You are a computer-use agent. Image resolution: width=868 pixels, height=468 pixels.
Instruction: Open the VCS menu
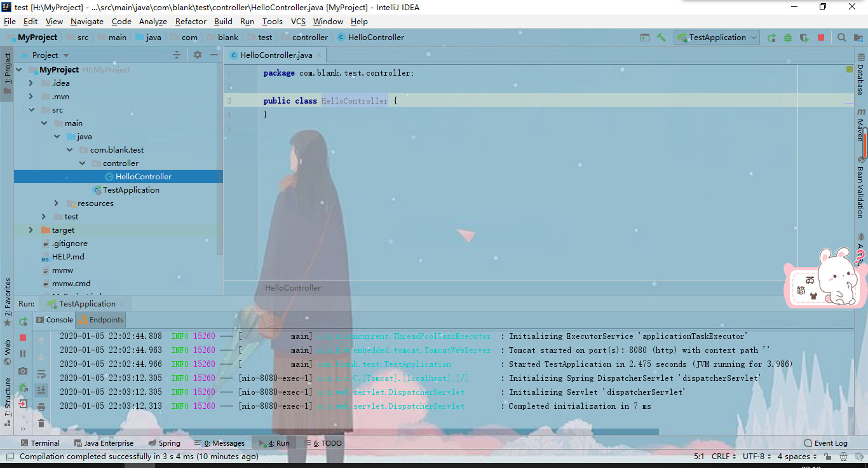click(x=298, y=21)
